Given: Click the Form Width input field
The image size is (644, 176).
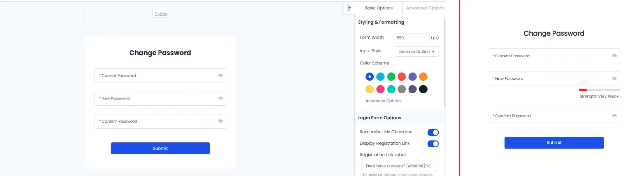Looking at the screenshot, I should click(411, 38).
